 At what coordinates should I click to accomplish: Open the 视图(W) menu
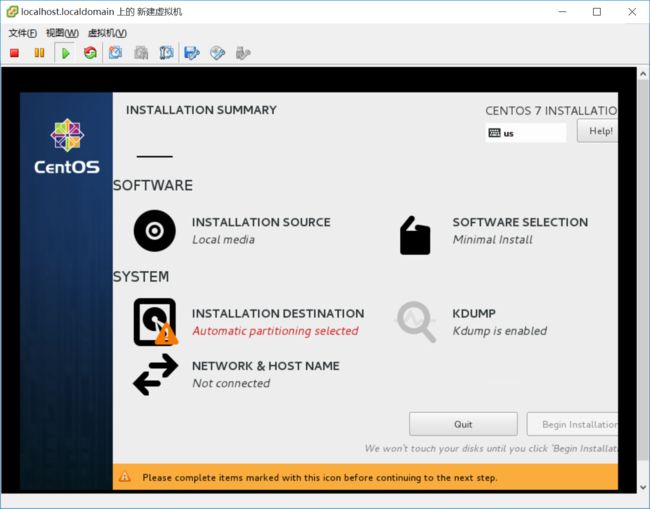coord(62,33)
